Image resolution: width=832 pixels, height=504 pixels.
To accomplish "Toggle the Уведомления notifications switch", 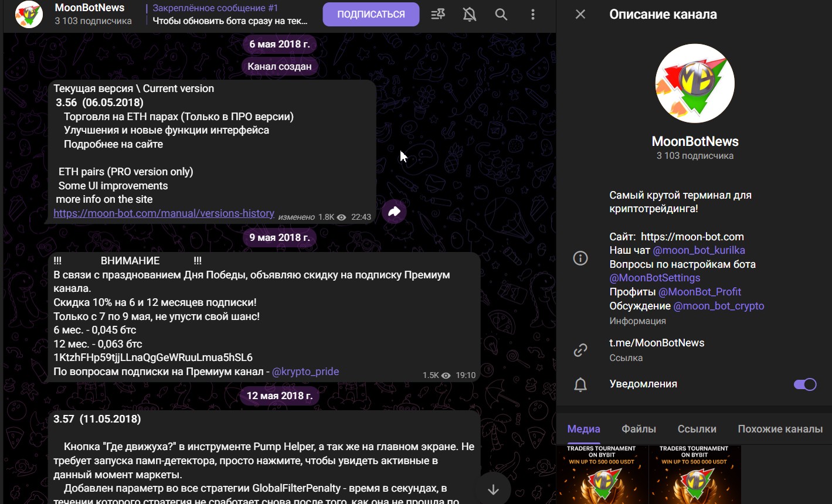I will (805, 384).
